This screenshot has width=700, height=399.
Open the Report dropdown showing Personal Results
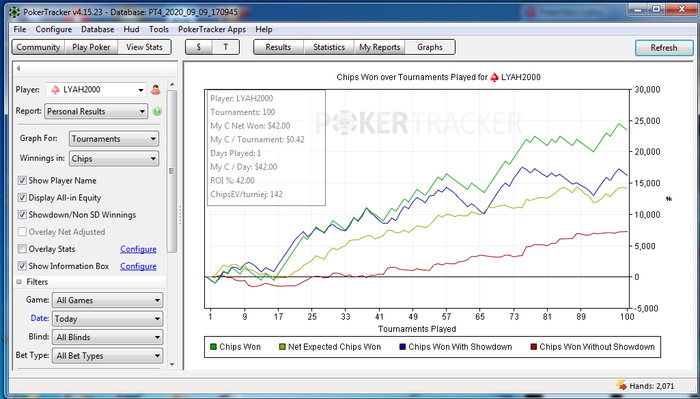96,112
